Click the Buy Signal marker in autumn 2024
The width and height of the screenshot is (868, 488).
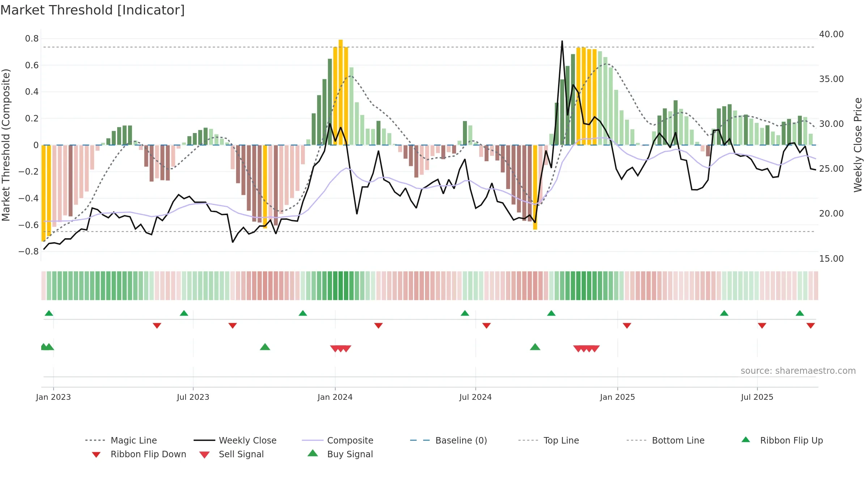pos(535,347)
